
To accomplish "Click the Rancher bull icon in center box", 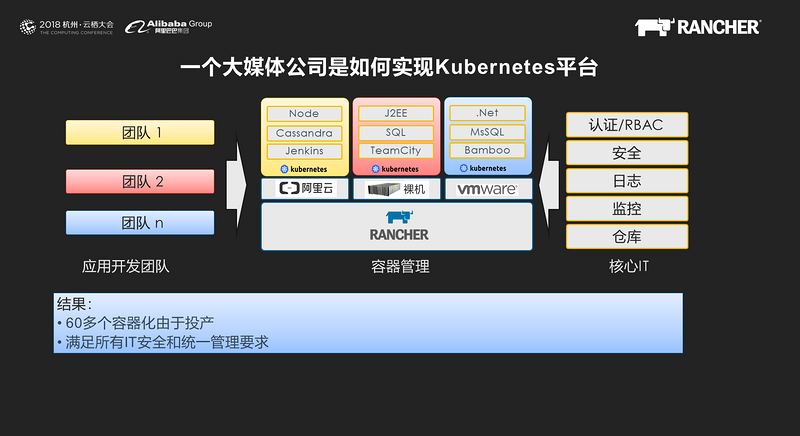I will pyautogui.click(x=399, y=217).
